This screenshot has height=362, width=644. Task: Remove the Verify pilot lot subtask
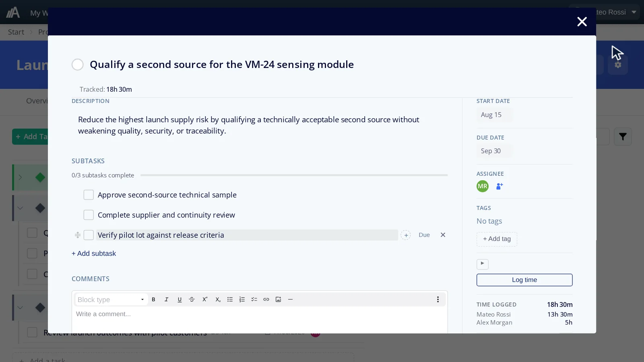(x=443, y=235)
